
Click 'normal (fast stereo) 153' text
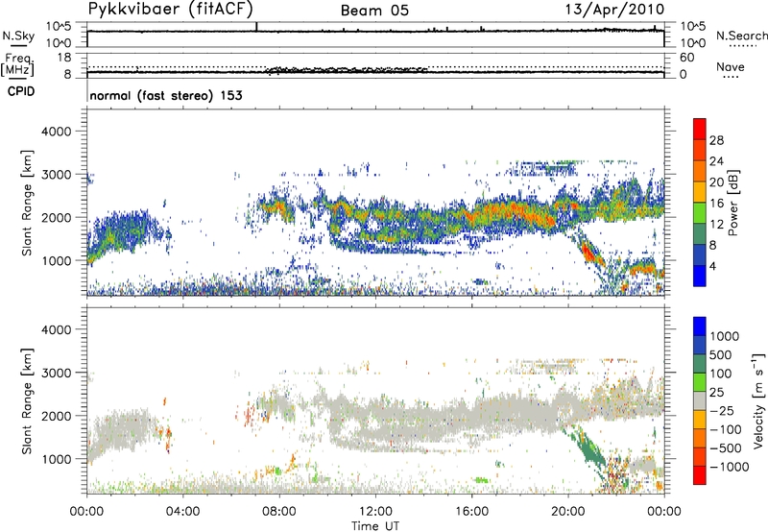point(166,95)
